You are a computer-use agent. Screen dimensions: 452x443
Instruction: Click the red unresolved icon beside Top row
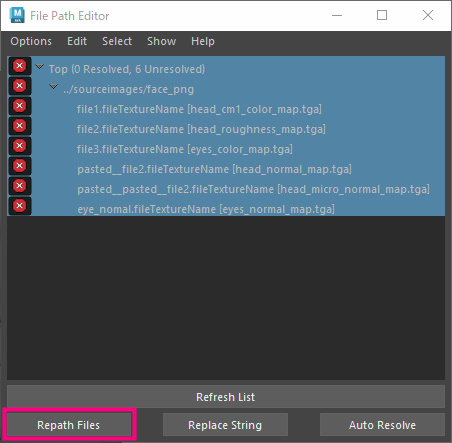(x=20, y=66)
